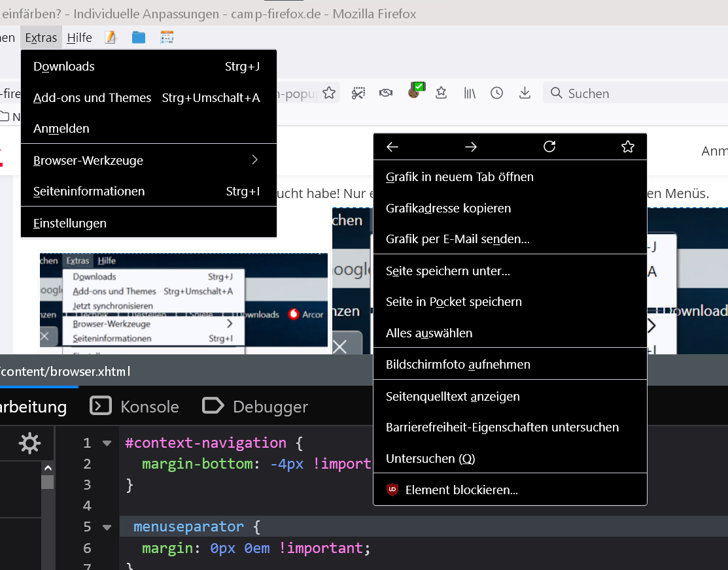Click the reload icon in context menu

[549, 147]
